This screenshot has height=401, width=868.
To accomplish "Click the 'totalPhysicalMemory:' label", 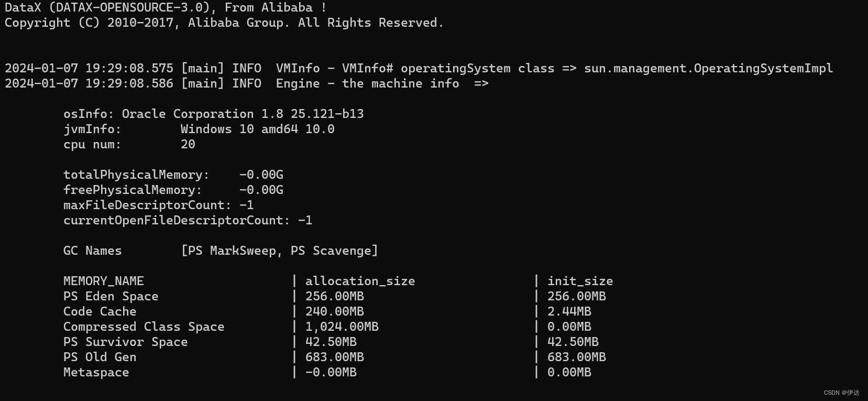I will click(136, 175).
